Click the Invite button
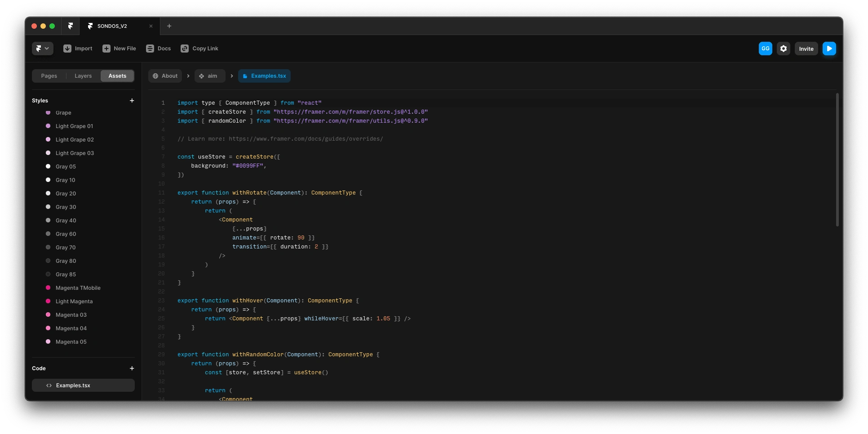The height and width of the screenshot is (434, 868). [806, 49]
